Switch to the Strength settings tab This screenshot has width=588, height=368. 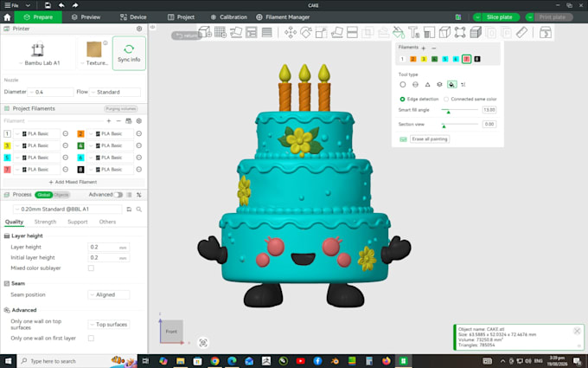click(x=45, y=222)
